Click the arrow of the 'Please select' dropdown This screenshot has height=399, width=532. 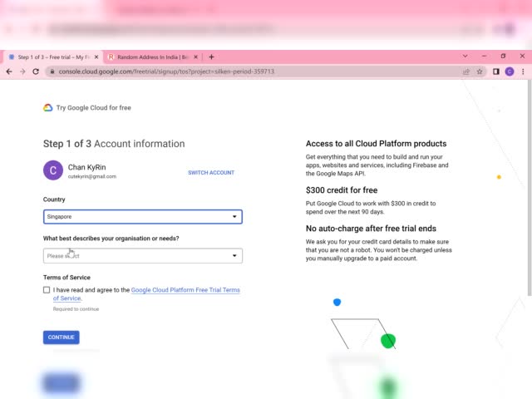(x=234, y=255)
